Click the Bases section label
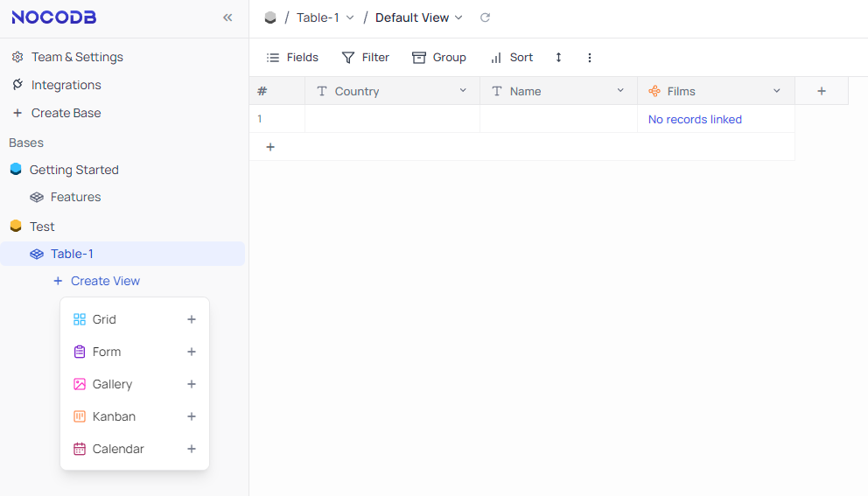The height and width of the screenshot is (496, 868). point(26,143)
